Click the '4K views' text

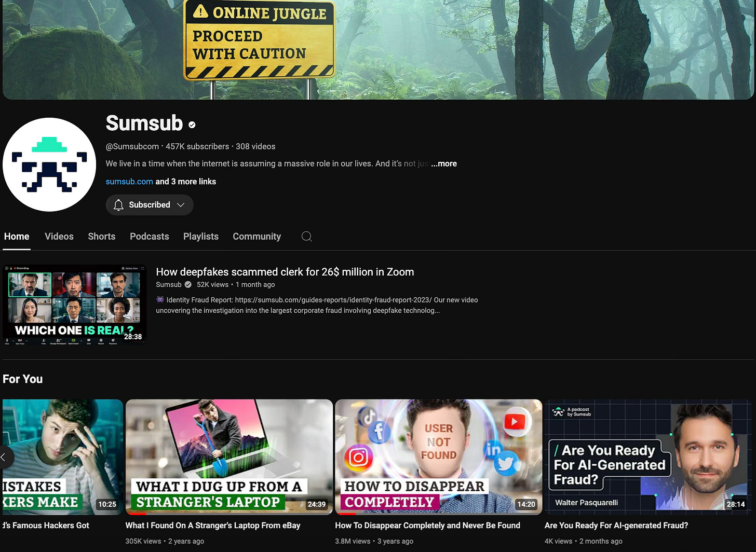(559, 541)
